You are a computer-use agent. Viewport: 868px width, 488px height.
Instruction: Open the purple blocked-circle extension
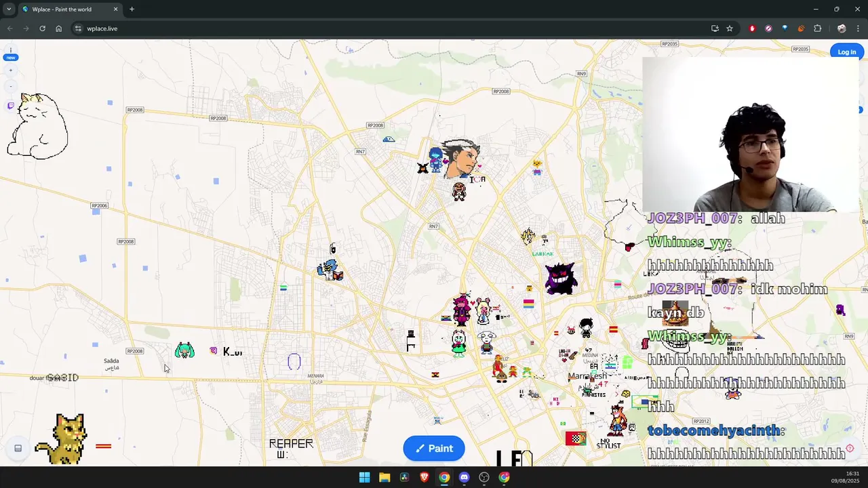click(768, 28)
